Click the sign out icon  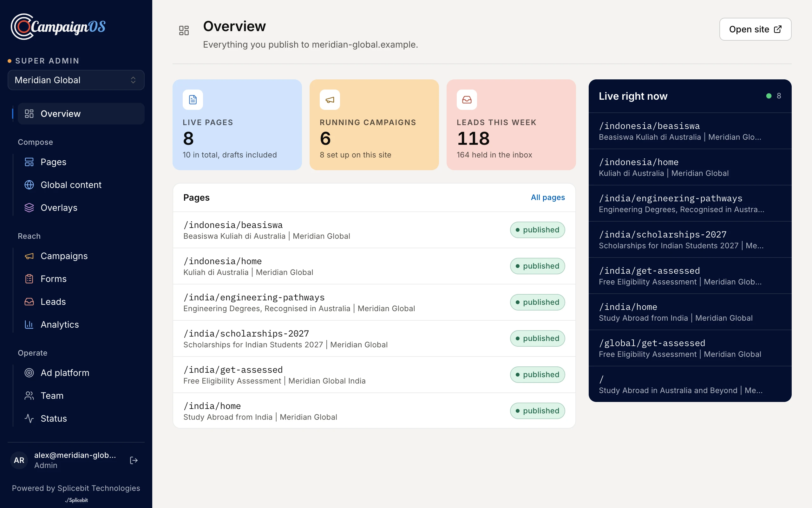pyautogui.click(x=134, y=460)
